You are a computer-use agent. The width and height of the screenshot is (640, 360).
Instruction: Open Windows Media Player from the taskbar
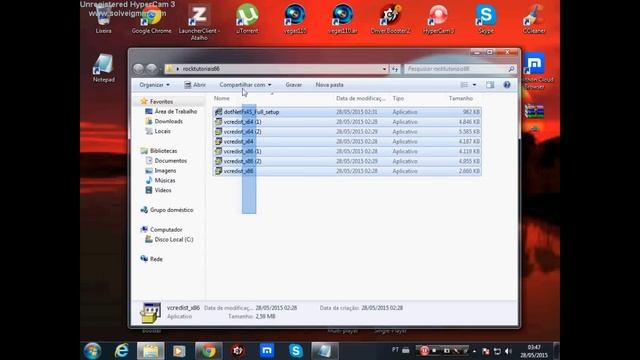179,351
